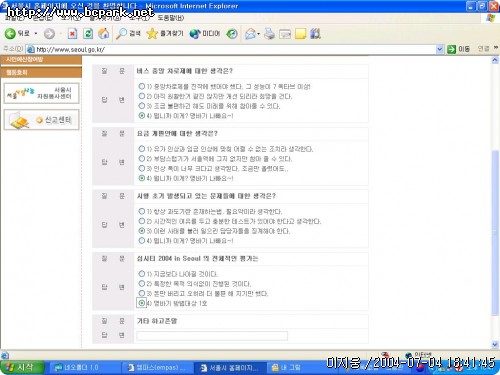Open the 미디어 media panel
Screen dimensions: 500x375
[x=205, y=34]
